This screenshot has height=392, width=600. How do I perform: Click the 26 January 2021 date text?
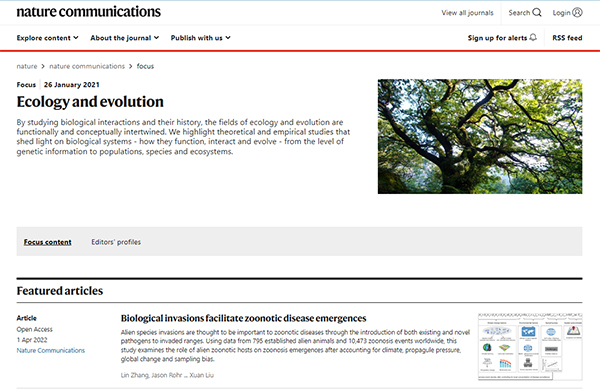pyautogui.click(x=72, y=85)
